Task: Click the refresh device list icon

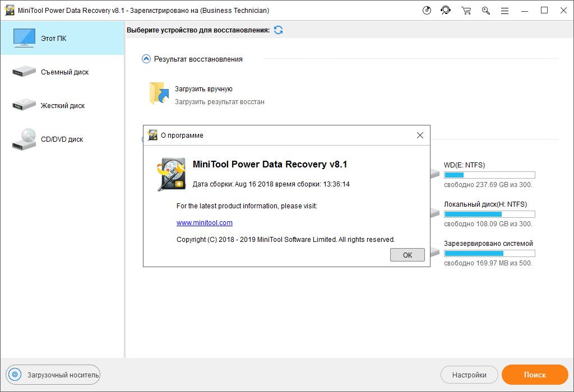Action: pyautogui.click(x=278, y=30)
